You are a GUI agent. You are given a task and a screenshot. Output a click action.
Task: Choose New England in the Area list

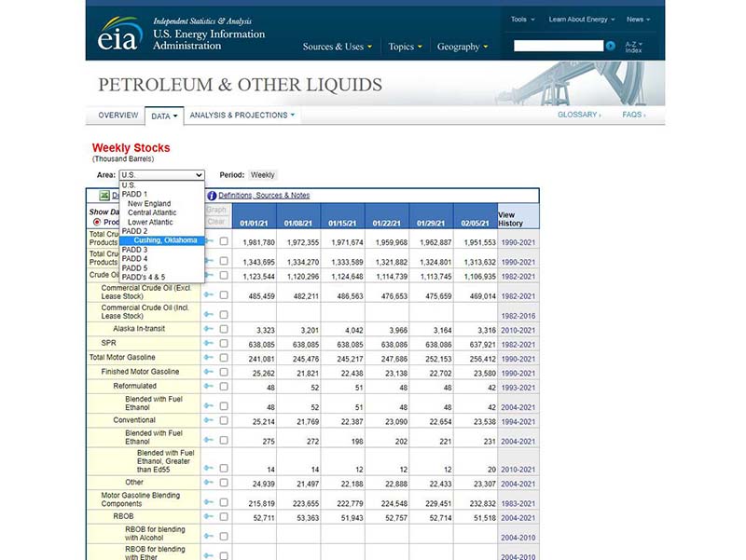(161, 203)
